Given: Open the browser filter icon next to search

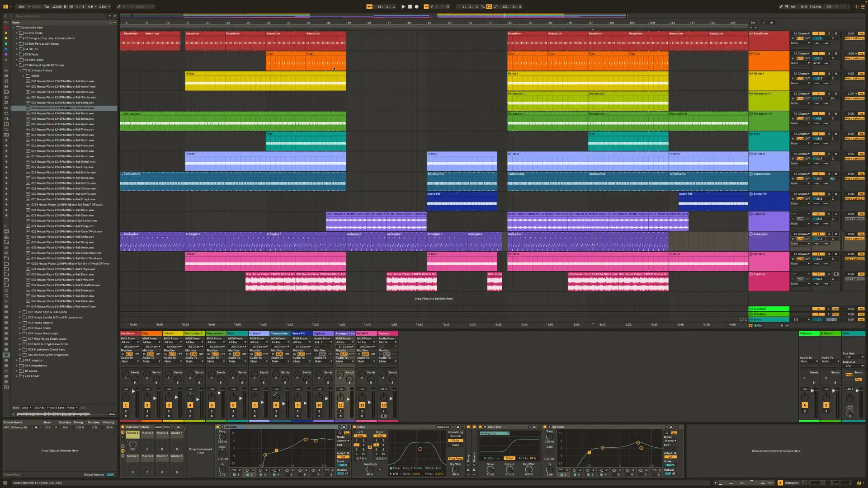Looking at the screenshot, I should click(x=109, y=16).
